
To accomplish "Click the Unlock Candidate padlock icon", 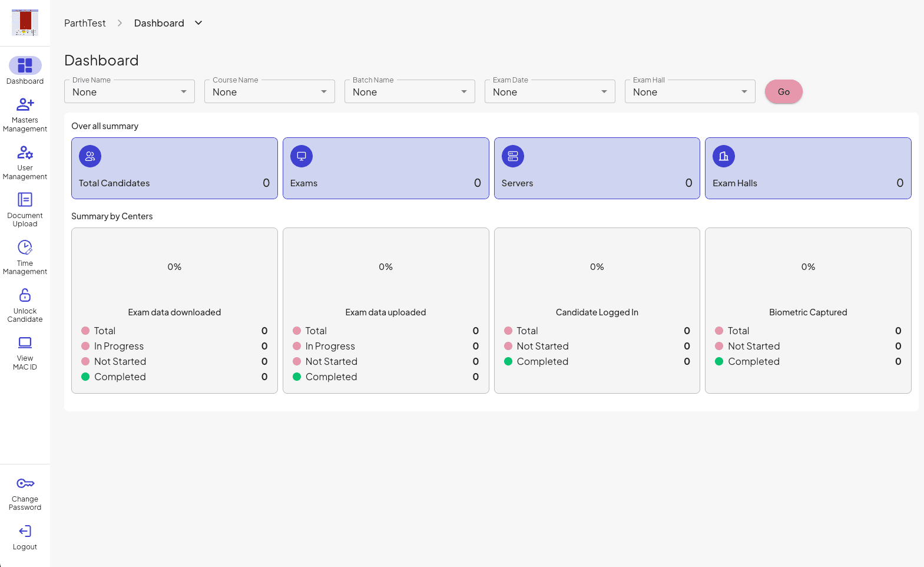I will point(25,295).
